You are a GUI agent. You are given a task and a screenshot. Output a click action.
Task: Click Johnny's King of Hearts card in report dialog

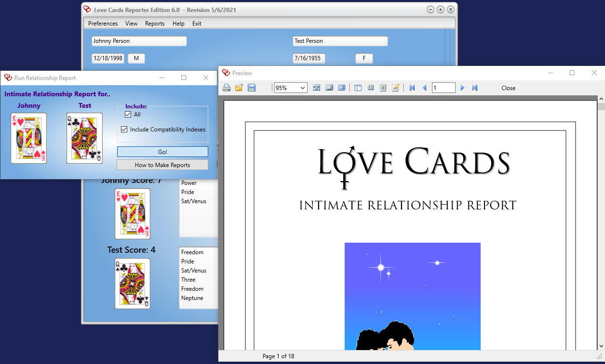pos(29,138)
